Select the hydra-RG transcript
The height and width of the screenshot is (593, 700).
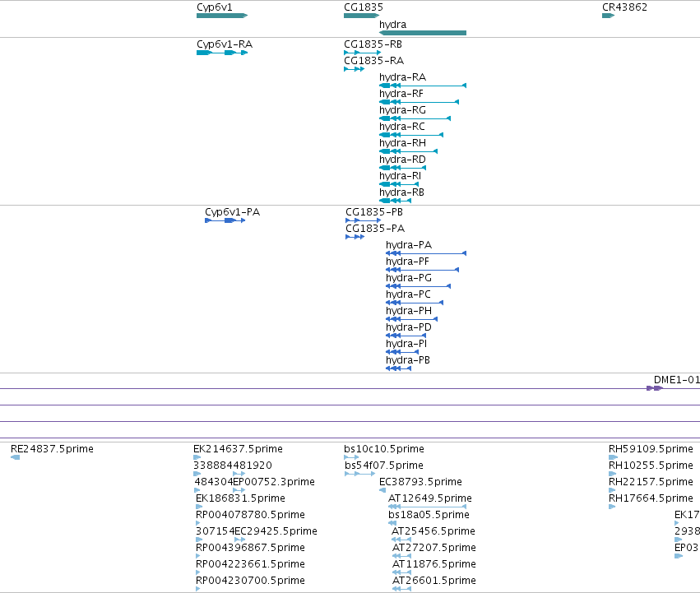tap(415, 118)
